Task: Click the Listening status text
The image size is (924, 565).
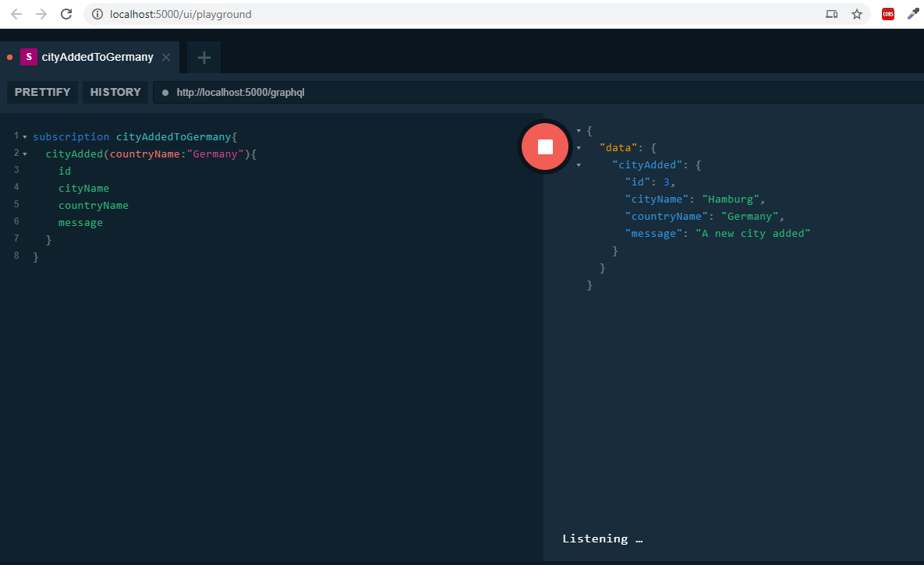Action: point(602,539)
